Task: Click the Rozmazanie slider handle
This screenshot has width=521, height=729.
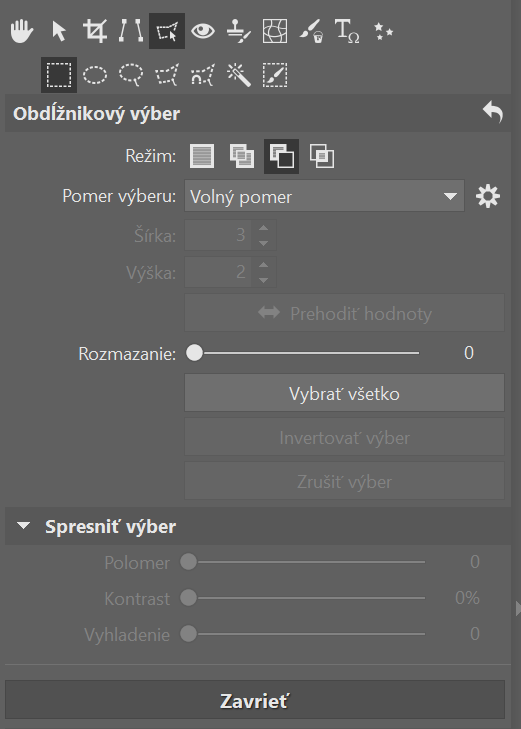Action: (x=195, y=353)
